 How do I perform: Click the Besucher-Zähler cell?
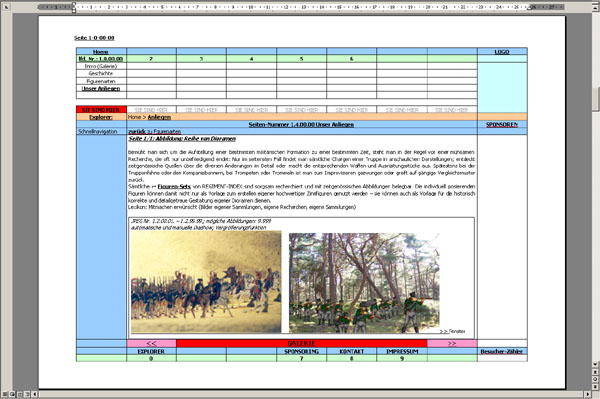[x=502, y=351]
